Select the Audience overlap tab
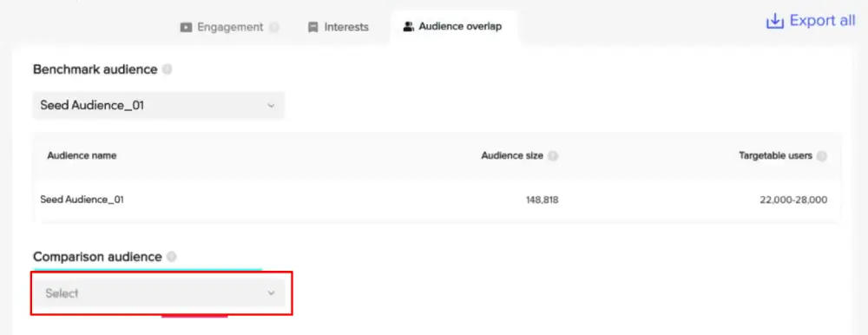 [453, 27]
